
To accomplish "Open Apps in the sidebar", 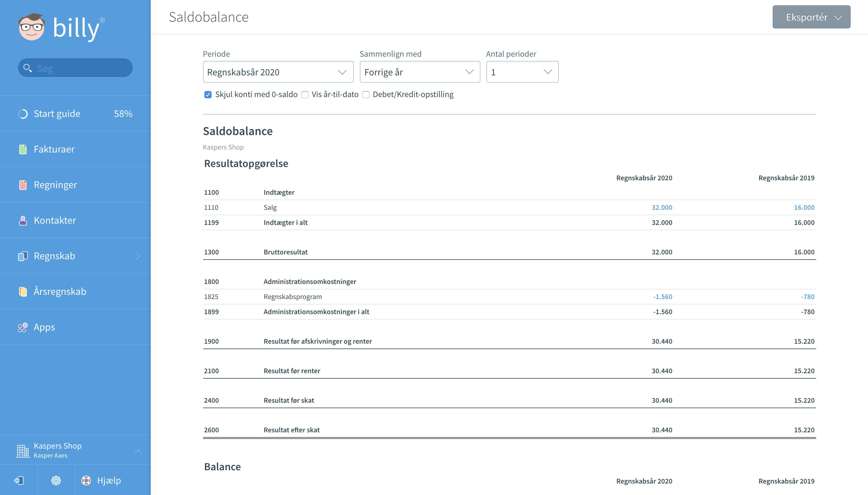I will click(x=75, y=327).
